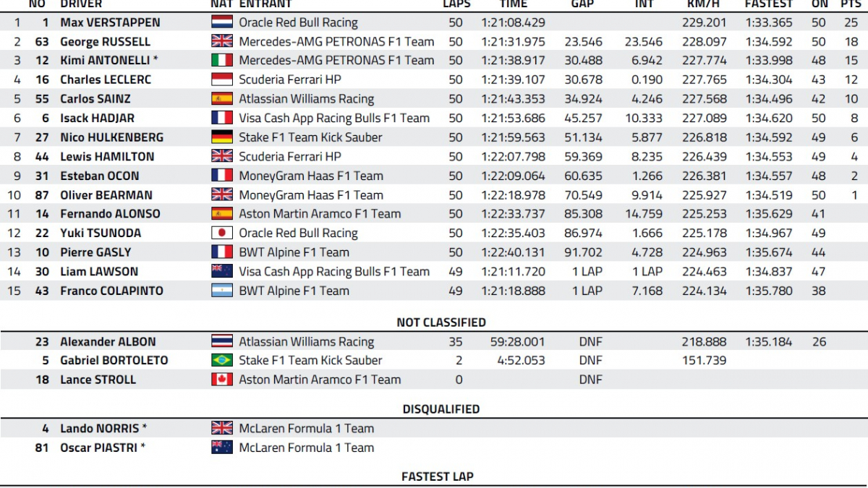This screenshot has height=488, width=868.
Task: Click the Argentine flag beside Franco Colapinto
Action: [221, 291]
